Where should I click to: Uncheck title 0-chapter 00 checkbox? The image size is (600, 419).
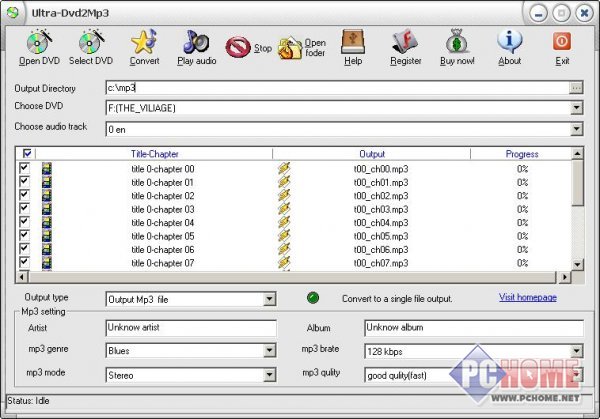coord(24,167)
